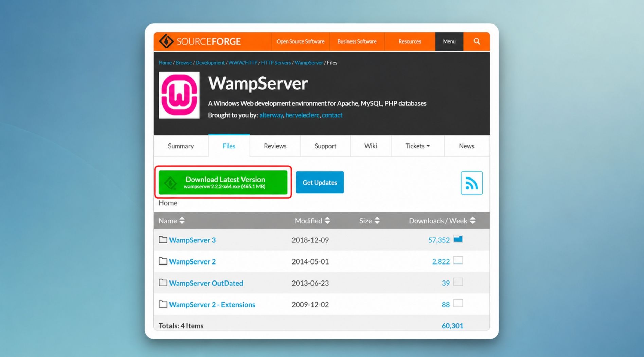Click folder icon beside WampServer 2 - Extensions

coord(163,304)
